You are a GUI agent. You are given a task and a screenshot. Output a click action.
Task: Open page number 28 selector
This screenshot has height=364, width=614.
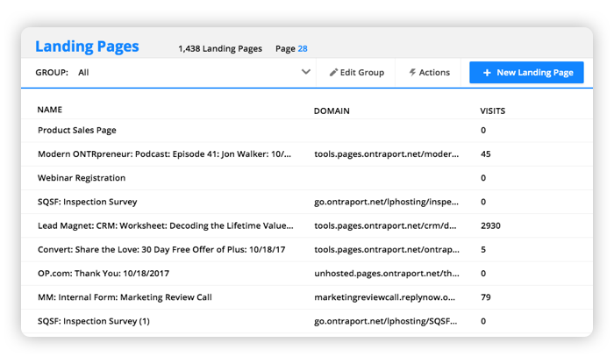coord(303,48)
